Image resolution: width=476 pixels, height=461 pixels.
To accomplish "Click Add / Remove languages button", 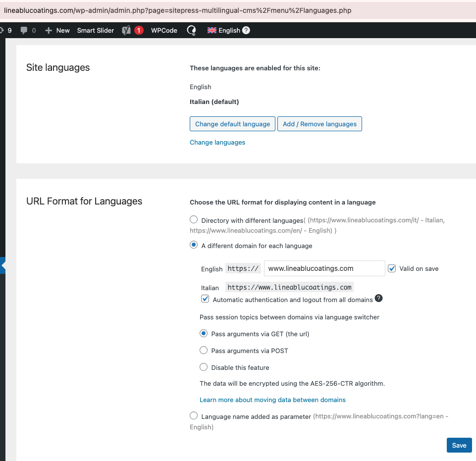I will [x=319, y=124].
